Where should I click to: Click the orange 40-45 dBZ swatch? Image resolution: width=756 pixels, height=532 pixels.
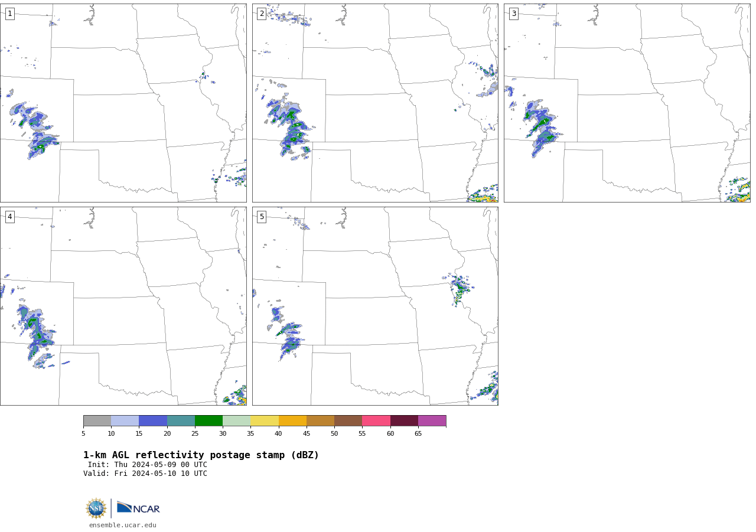click(x=292, y=420)
